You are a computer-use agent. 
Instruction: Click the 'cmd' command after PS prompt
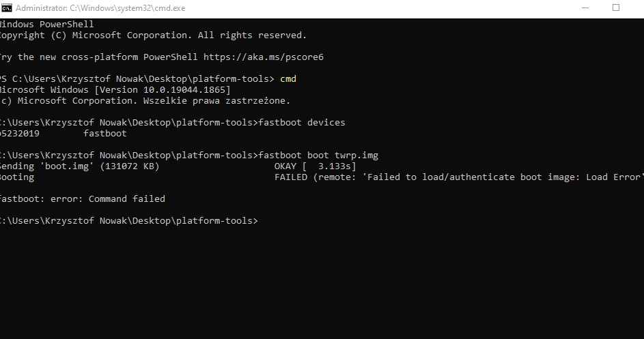click(288, 79)
